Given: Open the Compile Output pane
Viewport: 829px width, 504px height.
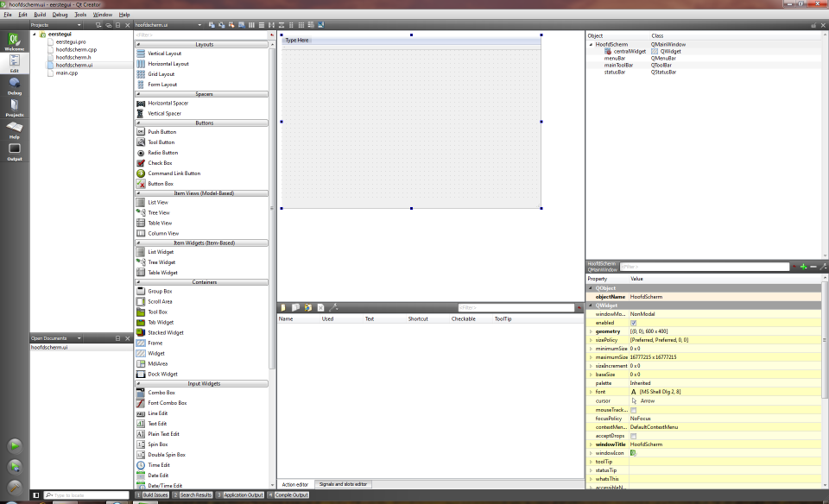Looking at the screenshot, I should [291, 495].
